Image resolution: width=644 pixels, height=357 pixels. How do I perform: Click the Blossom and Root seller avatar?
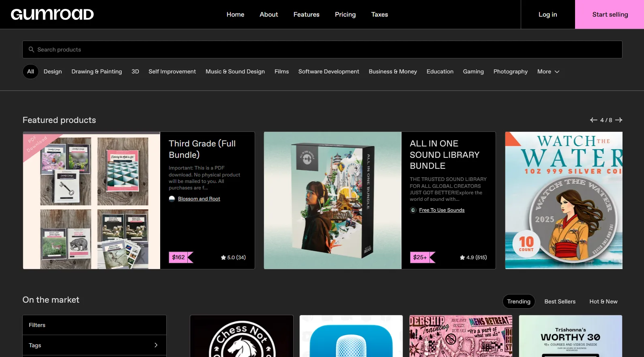(172, 199)
